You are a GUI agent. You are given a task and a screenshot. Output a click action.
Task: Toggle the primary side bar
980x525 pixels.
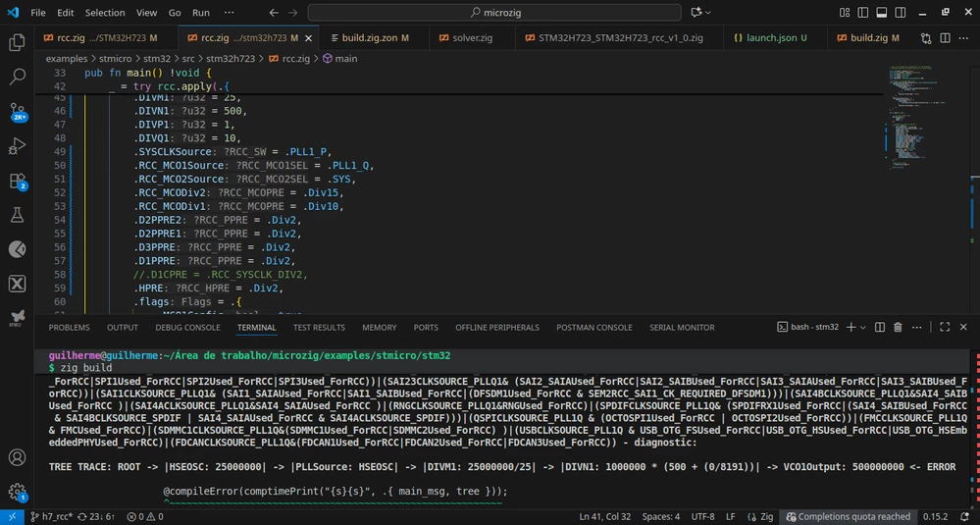click(863, 13)
